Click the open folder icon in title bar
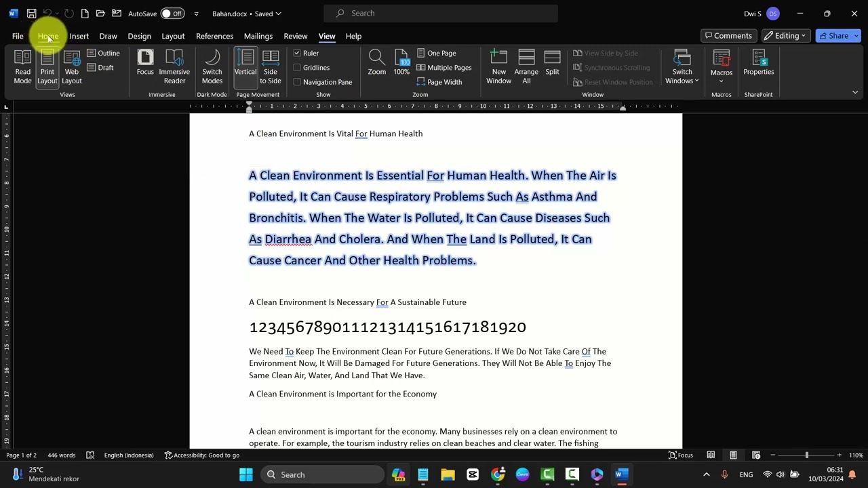Screen dimensions: 868x488 coord(100,14)
